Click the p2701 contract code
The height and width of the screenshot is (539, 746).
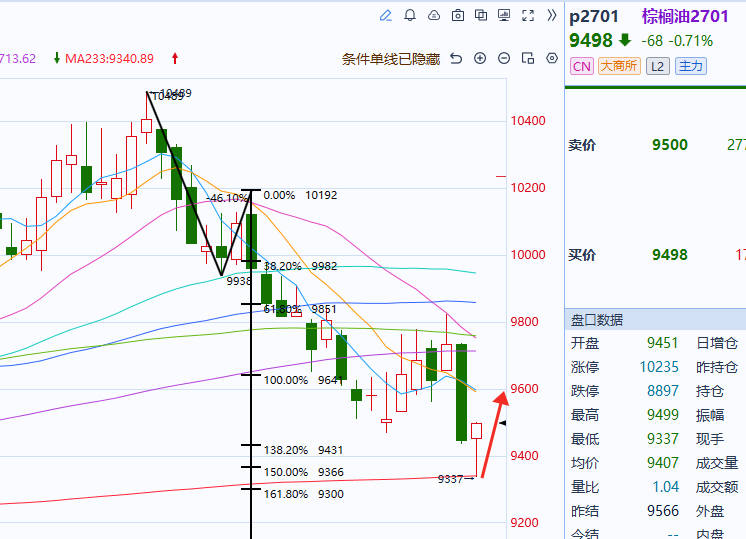point(594,17)
